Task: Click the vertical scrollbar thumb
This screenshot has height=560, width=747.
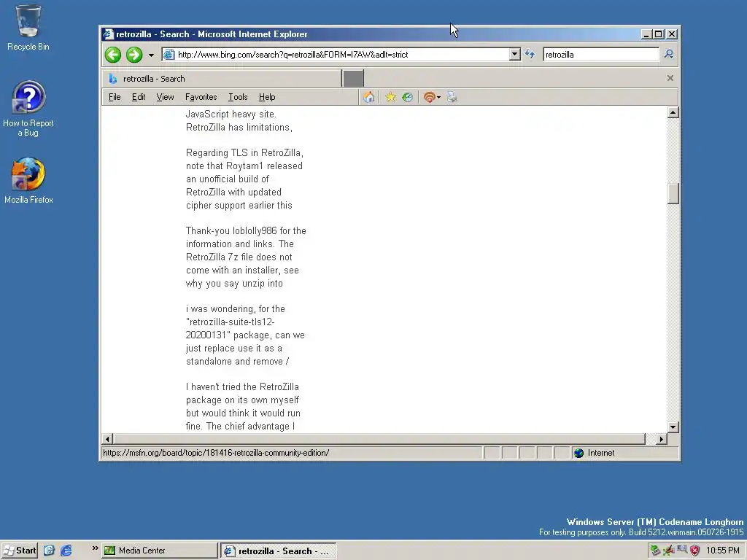Action: [673, 194]
